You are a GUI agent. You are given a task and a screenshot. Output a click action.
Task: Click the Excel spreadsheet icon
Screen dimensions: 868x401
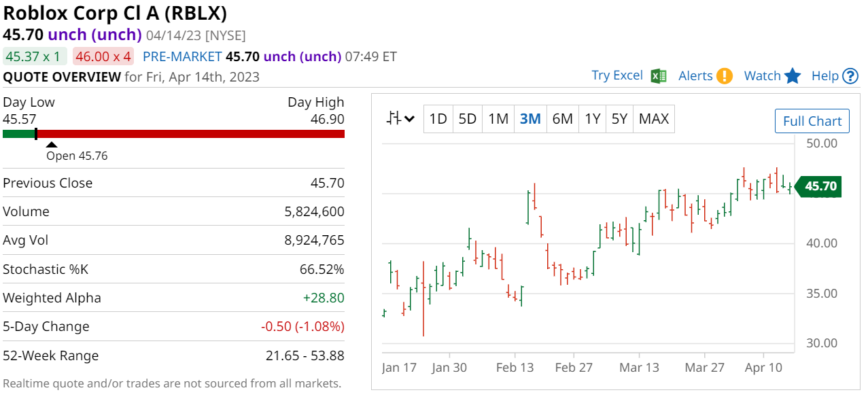click(658, 76)
